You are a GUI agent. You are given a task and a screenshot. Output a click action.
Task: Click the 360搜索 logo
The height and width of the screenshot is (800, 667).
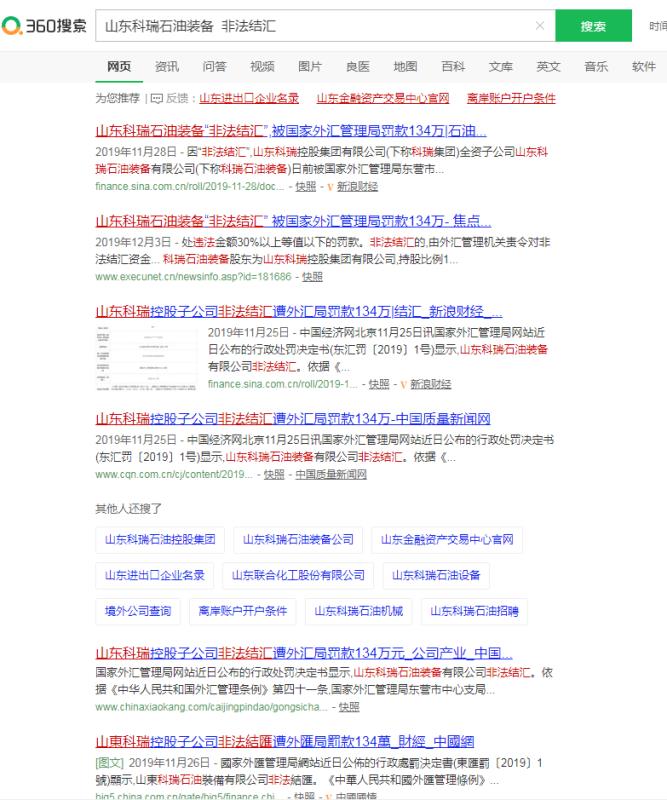coord(46,26)
